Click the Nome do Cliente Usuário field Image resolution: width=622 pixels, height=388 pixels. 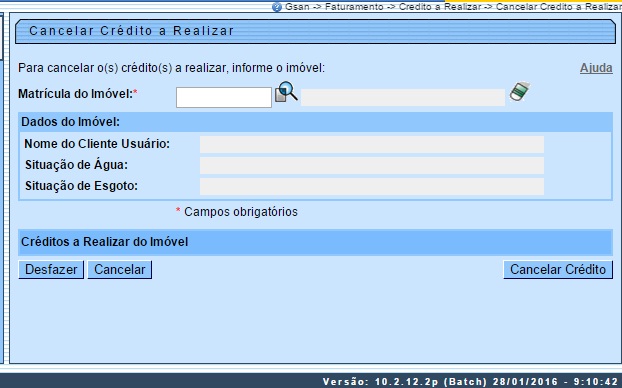pyautogui.click(x=372, y=144)
